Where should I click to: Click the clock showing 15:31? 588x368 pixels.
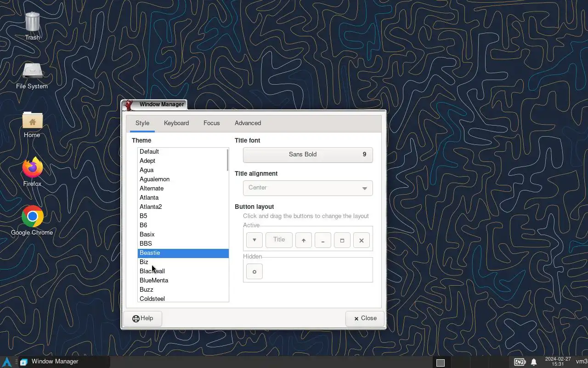click(x=558, y=362)
